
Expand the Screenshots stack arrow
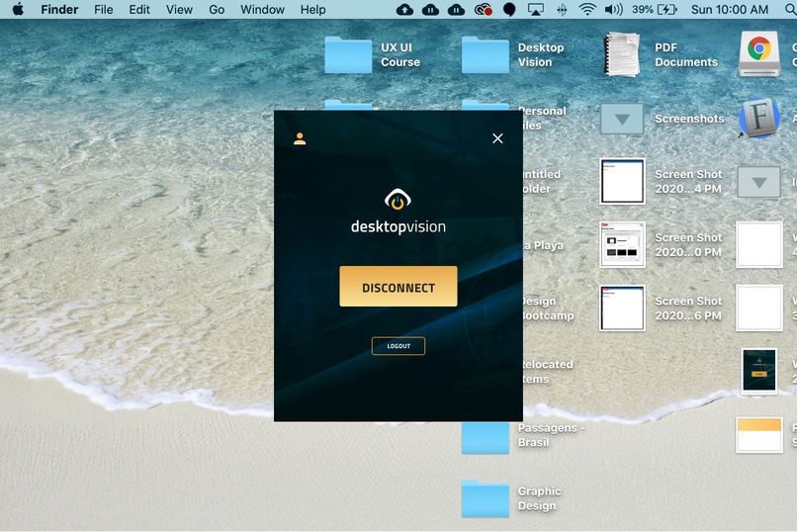(622, 119)
